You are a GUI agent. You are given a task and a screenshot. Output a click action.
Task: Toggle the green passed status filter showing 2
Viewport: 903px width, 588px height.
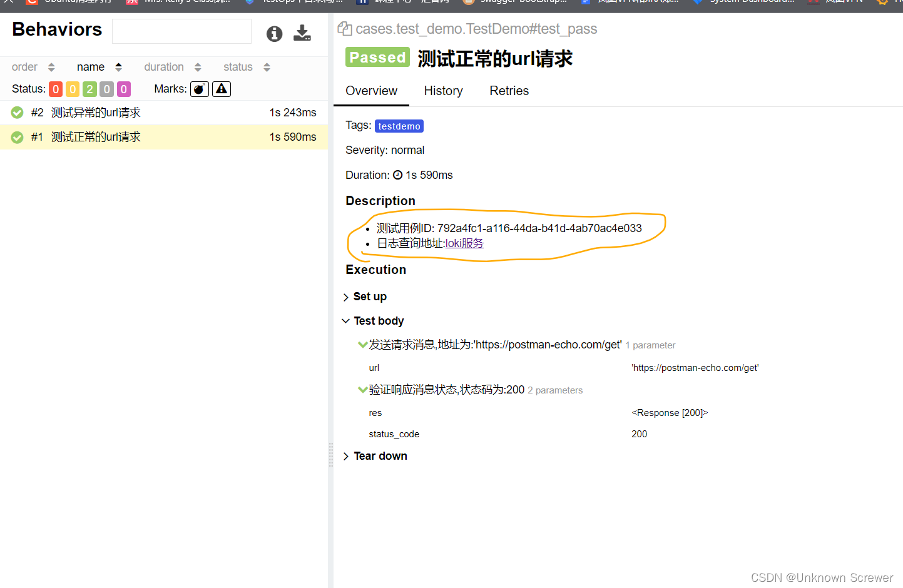[x=89, y=89]
